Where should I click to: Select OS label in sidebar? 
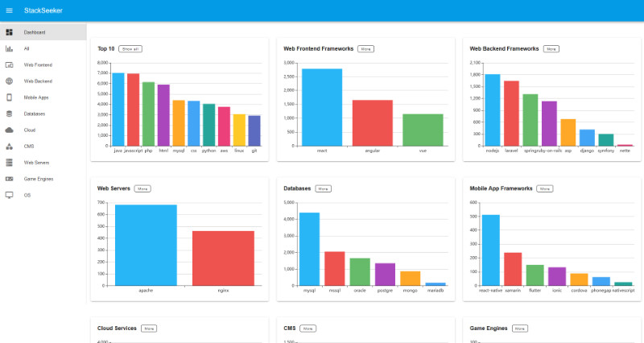pyautogui.click(x=27, y=195)
